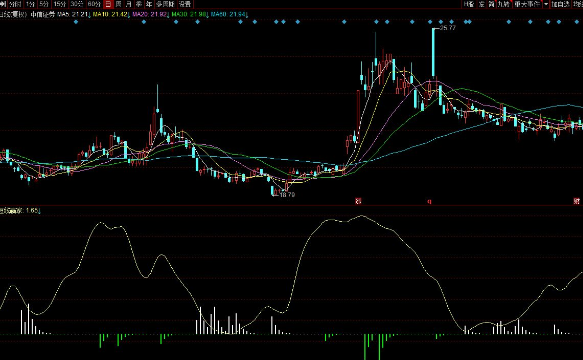Expand the MA10 indicator arrow
Image resolution: width=583 pixels, height=360 pixels.
coord(129,15)
